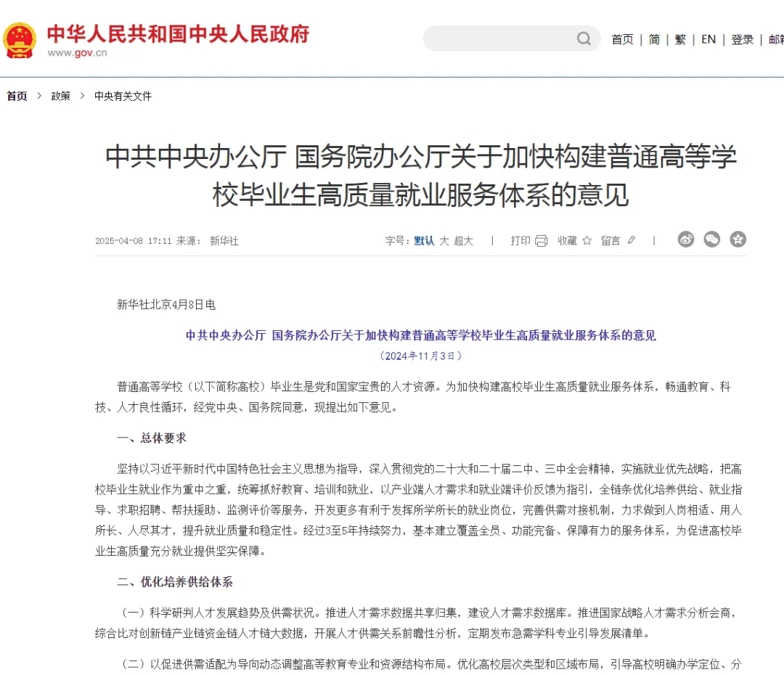Image resolution: width=784 pixels, height=675 pixels.
Task: Switch page to 繁 traditional Chinese
Action: [x=680, y=39]
